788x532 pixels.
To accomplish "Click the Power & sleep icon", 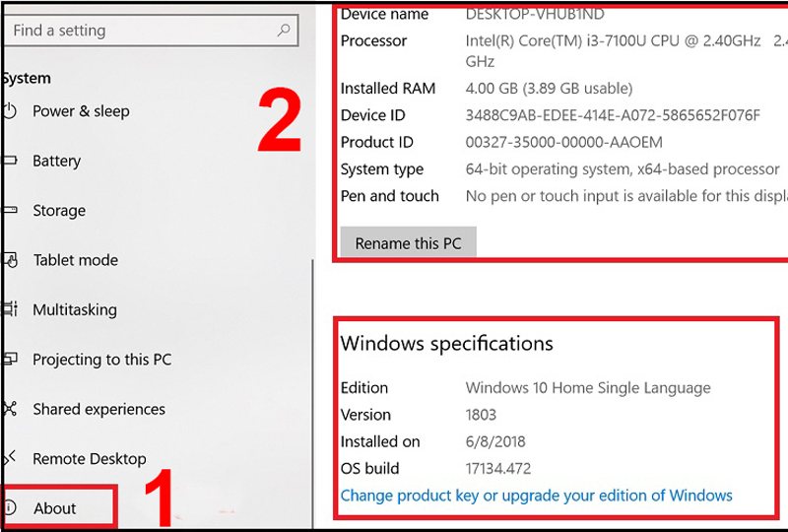I will pyautogui.click(x=10, y=111).
